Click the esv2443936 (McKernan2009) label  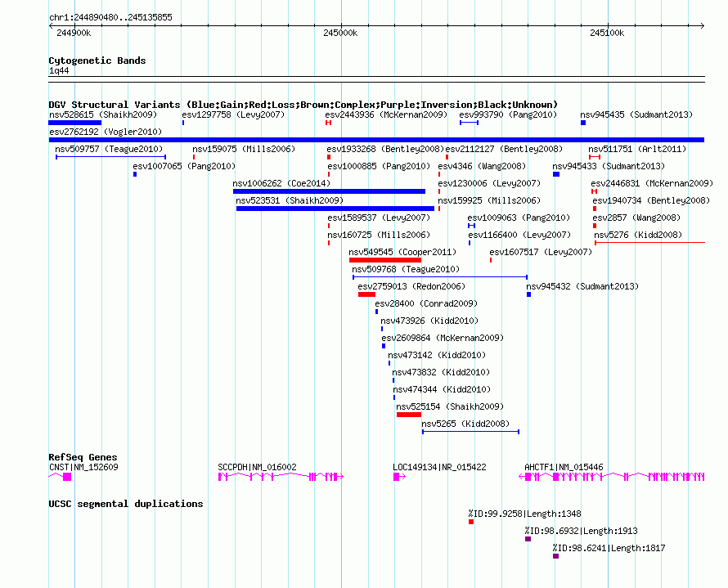(386, 114)
